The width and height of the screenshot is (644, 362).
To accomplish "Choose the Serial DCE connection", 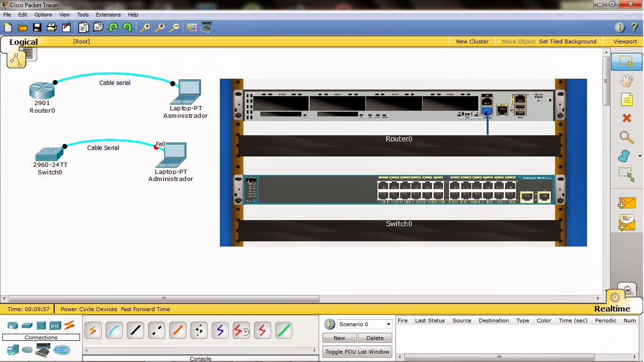I will pyautogui.click(x=241, y=330).
